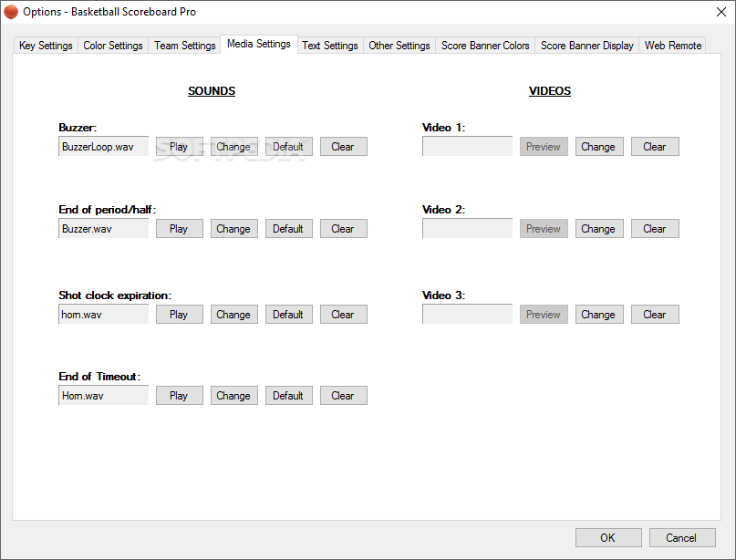Set Default Shot clock expiration sound

click(x=289, y=315)
